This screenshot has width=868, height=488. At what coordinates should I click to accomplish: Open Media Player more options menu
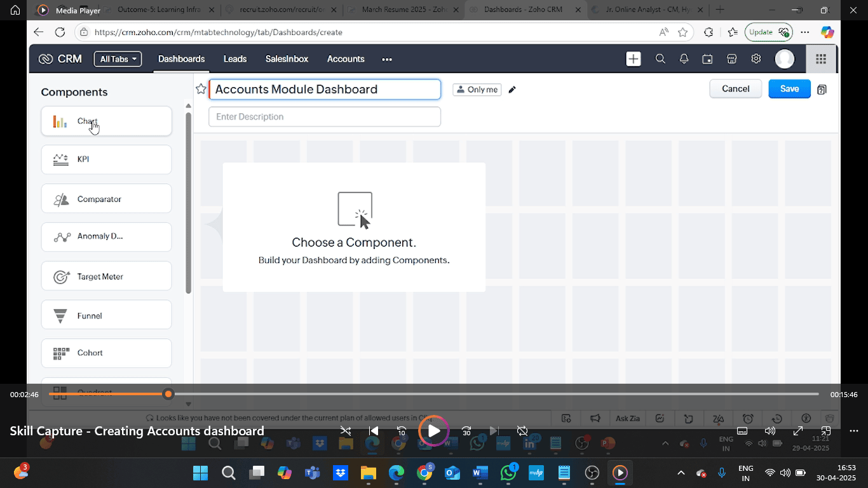pyautogui.click(x=853, y=431)
